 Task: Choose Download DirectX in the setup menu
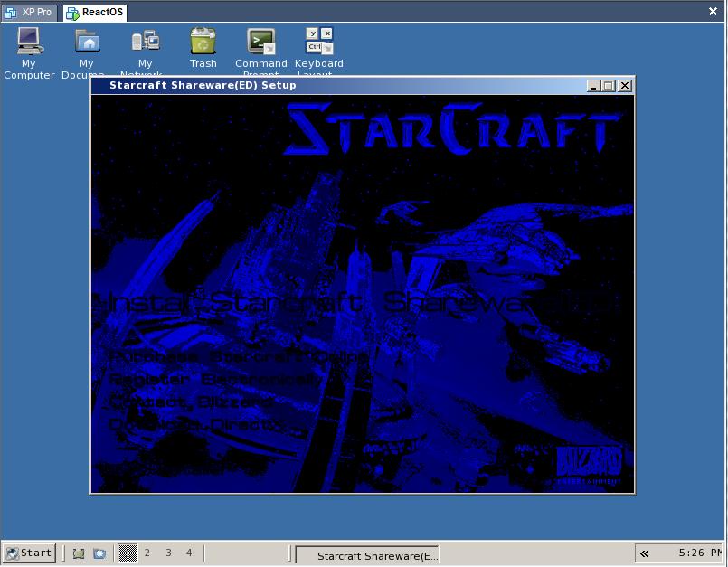198,424
